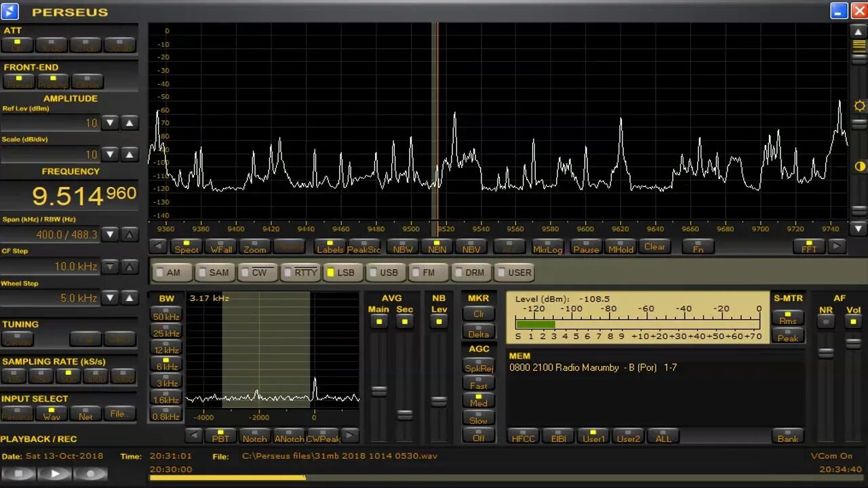Select the ALL memory tab
The height and width of the screenshot is (488, 868).
coord(663,436)
